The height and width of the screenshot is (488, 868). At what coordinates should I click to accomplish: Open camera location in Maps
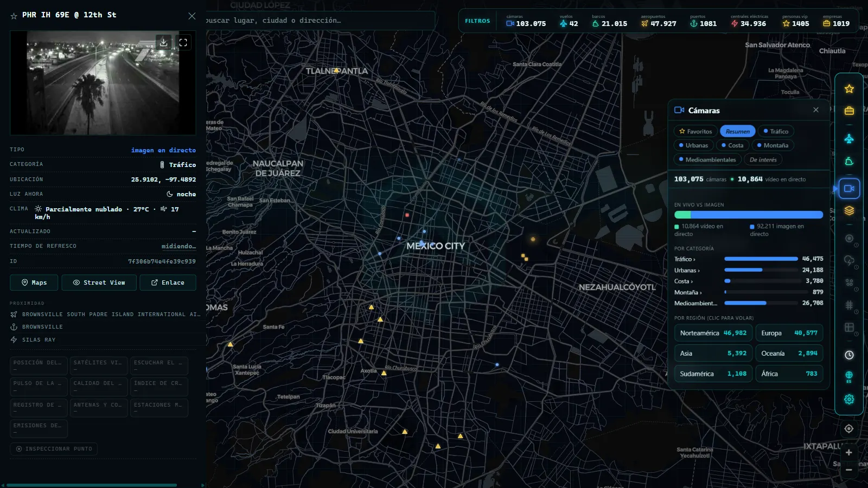pyautogui.click(x=34, y=282)
